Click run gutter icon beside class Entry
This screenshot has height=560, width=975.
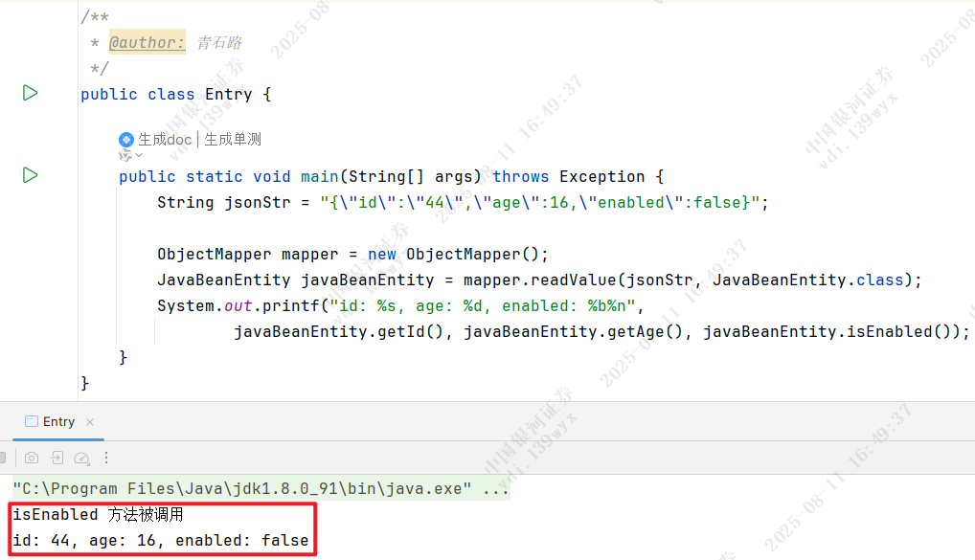point(30,93)
